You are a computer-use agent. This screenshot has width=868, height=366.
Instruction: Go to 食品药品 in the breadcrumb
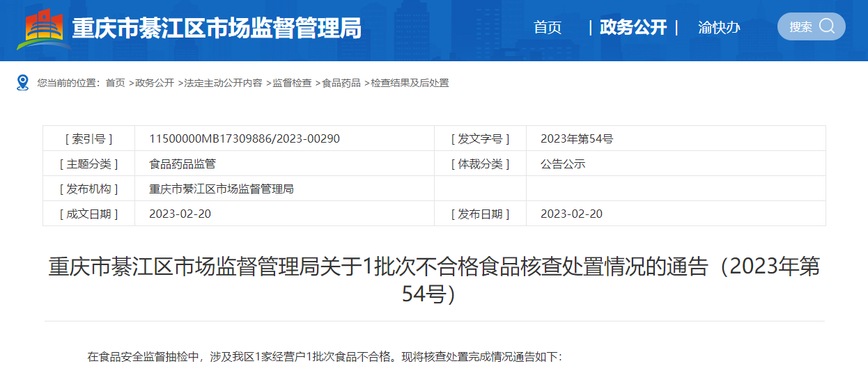[341, 83]
